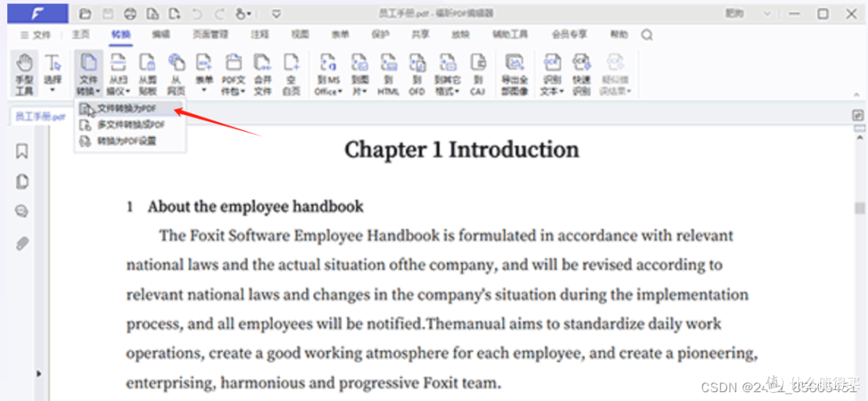Screen dimensions: 868x401
Task: Switch to the 页面管理 page management tab
Action: coord(211,35)
